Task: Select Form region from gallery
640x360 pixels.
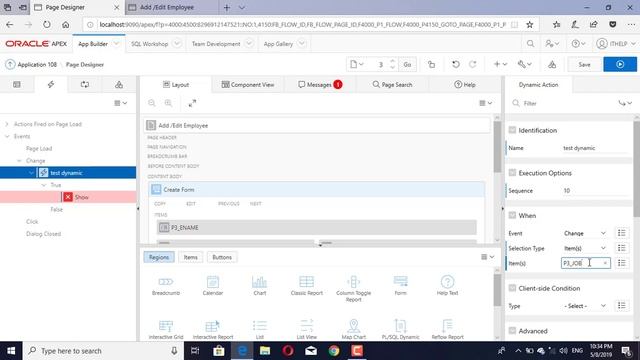Action: 400,285
